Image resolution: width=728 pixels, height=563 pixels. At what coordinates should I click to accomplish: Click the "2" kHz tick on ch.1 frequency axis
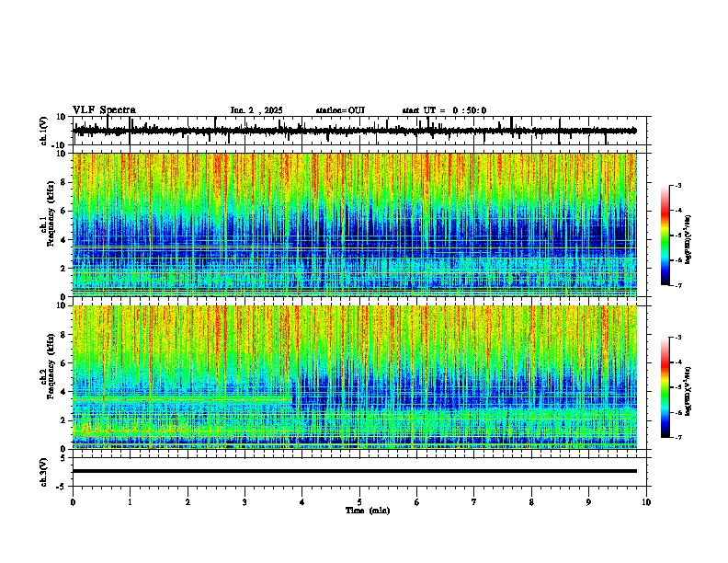coord(63,269)
